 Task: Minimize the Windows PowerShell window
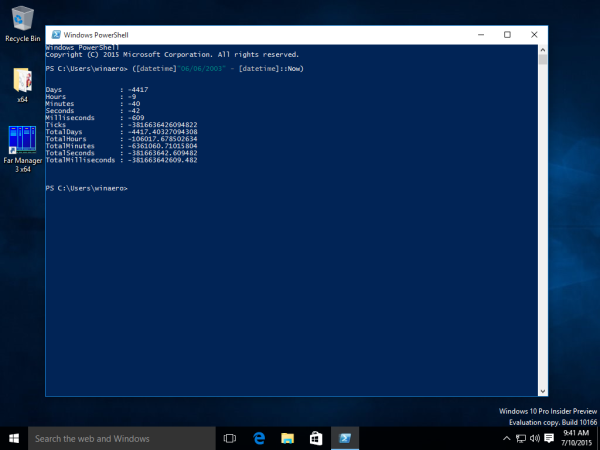tap(481, 35)
